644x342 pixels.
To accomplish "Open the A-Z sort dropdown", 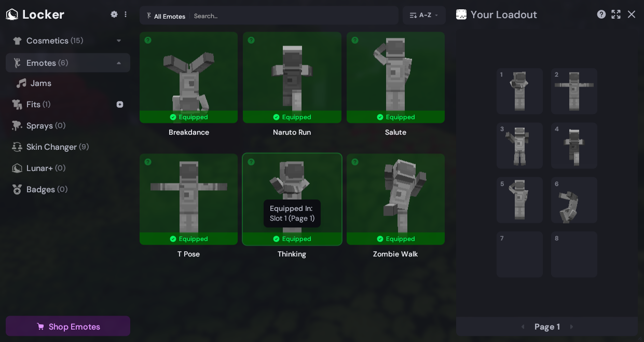I will (424, 16).
